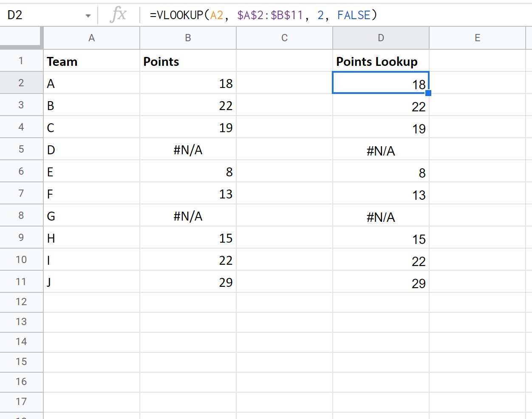Select the cell containing team G

click(x=91, y=215)
